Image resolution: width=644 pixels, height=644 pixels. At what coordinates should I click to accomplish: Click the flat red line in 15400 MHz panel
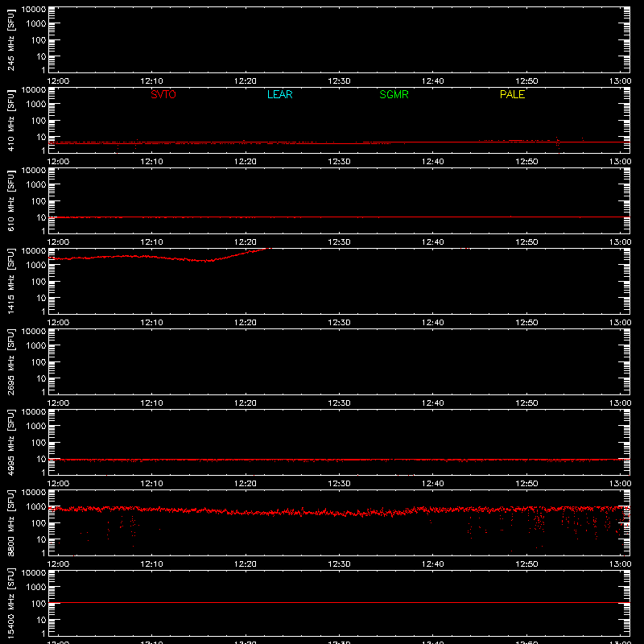[339, 602]
